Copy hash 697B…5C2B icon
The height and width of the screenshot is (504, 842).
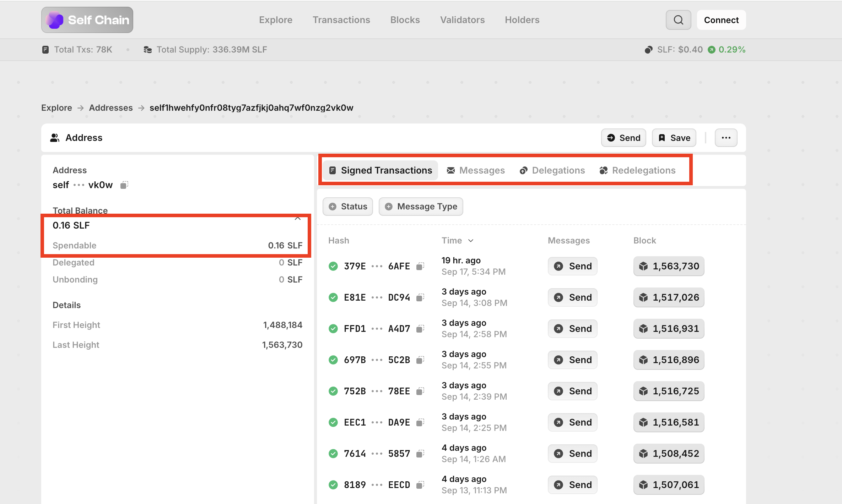click(420, 360)
